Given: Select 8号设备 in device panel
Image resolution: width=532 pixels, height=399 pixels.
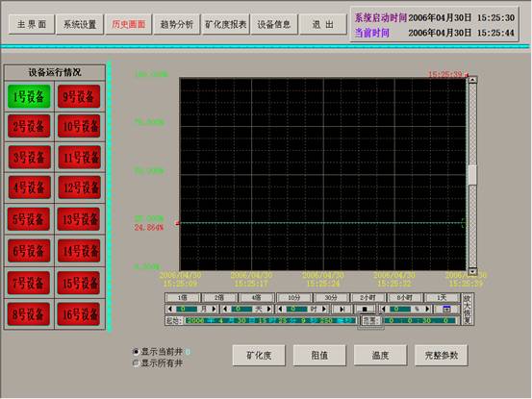Looking at the screenshot, I should coord(29,313).
